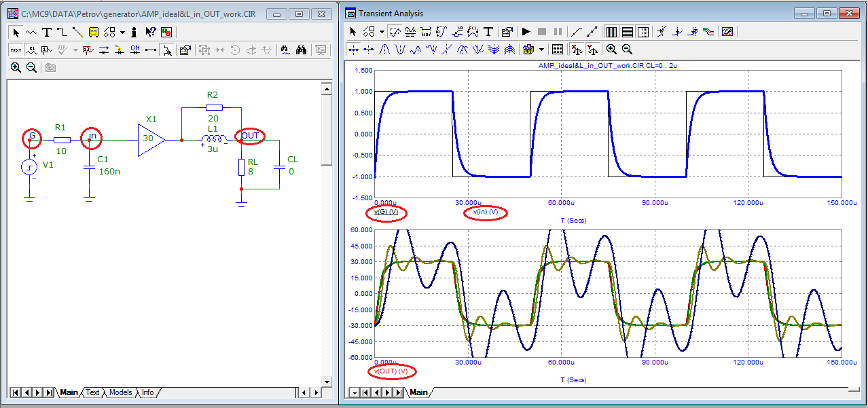Select Cursor mode in Transient Analysis
Screen dimensions: 868x408
(410, 32)
